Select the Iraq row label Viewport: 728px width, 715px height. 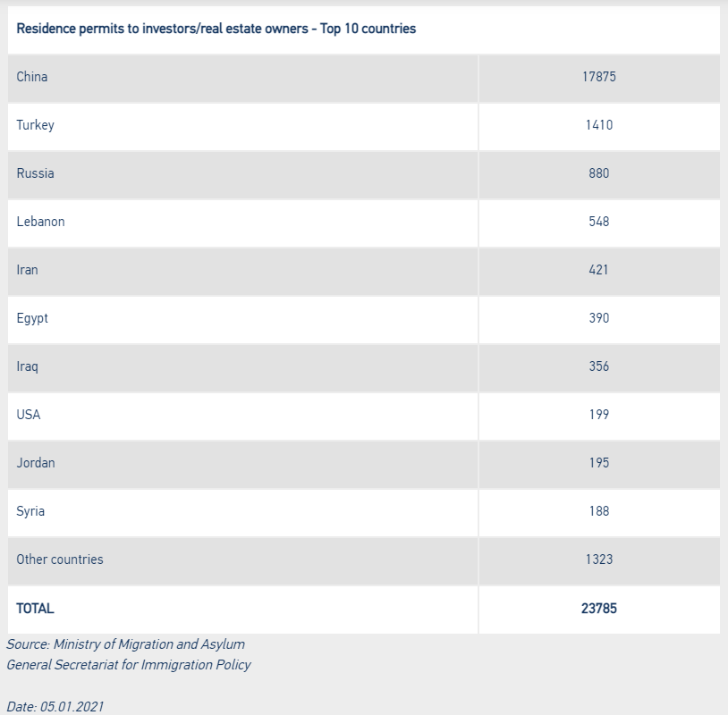[27, 366]
